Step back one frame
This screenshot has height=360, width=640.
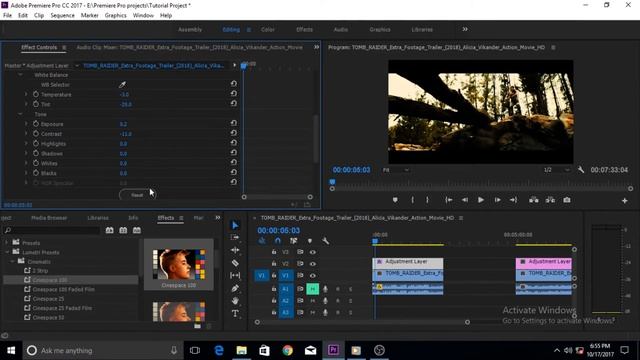[464, 200]
